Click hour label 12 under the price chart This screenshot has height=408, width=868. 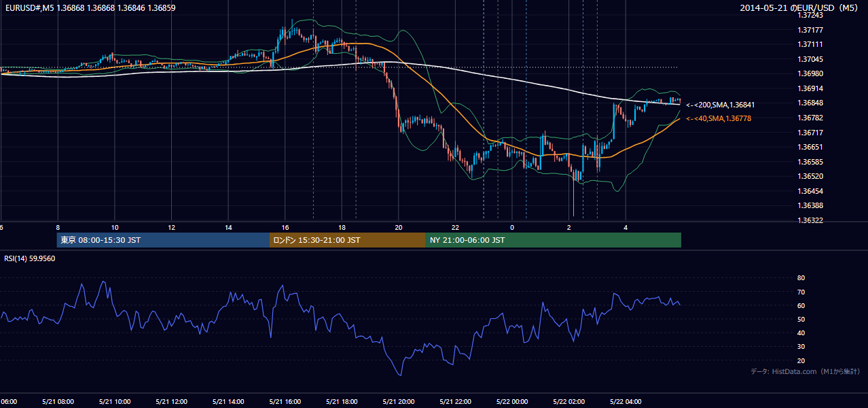coord(172,227)
